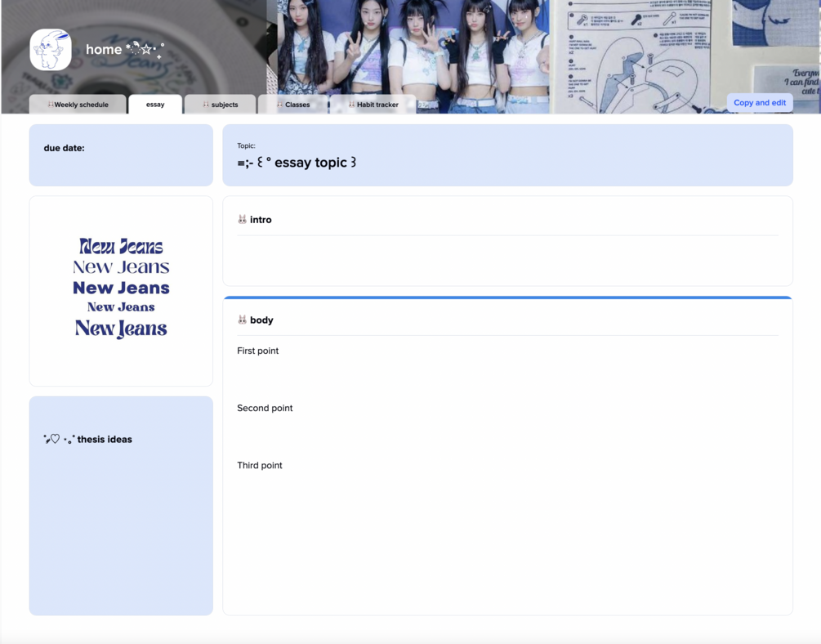This screenshot has height=644, width=821.
Task: Click the bunny icon on Habit tracker tab
Action: click(351, 105)
